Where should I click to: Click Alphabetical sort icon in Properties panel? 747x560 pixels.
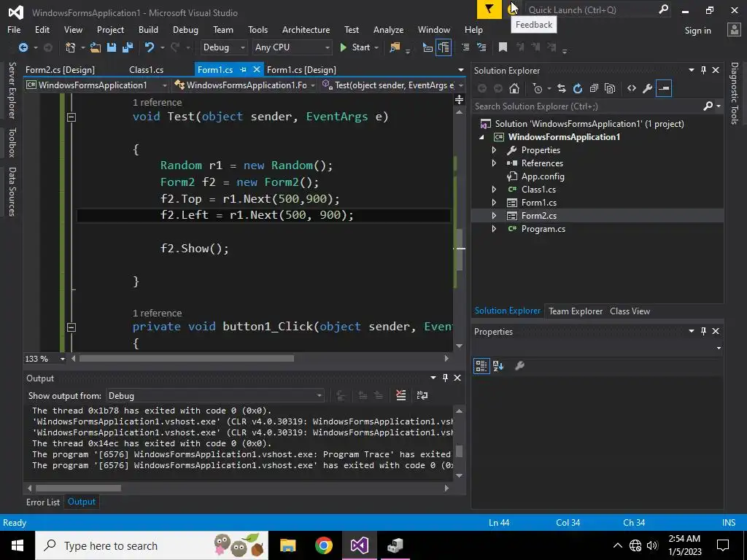pyautogui.click(x=498, y=366)
